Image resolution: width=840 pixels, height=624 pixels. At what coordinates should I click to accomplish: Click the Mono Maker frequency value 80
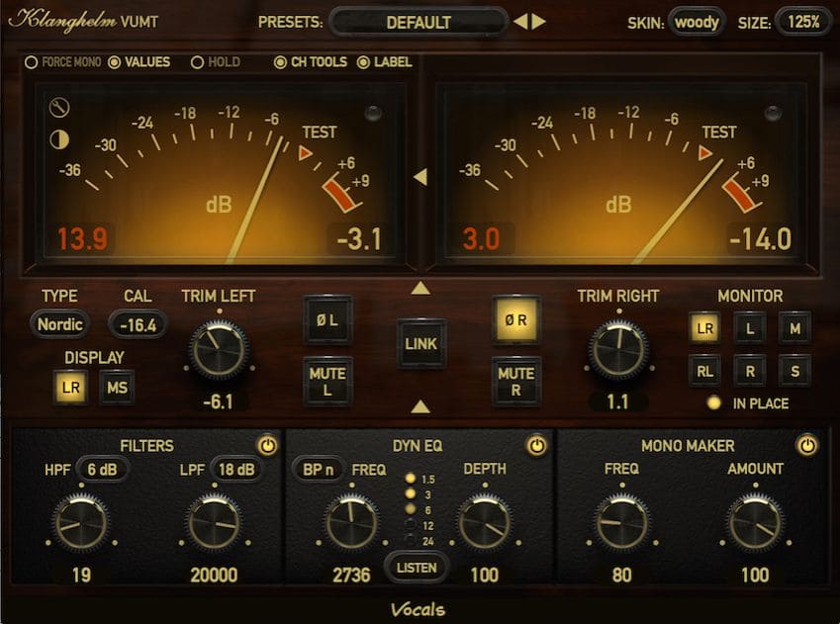(622, 575)
